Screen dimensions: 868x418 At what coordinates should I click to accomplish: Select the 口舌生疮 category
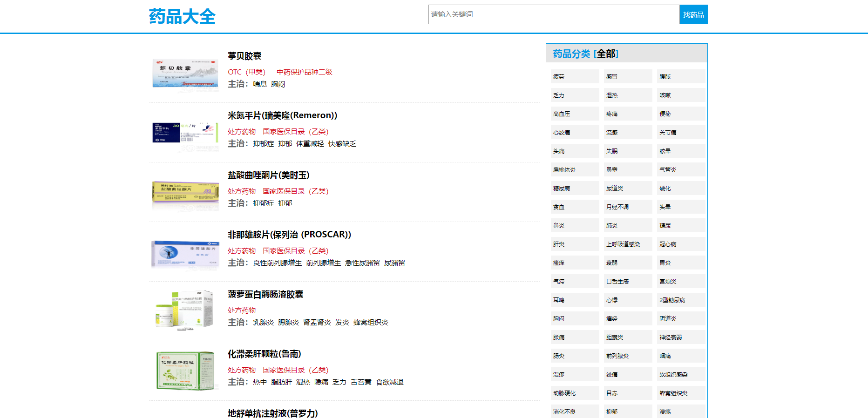(x=628, y=282)
